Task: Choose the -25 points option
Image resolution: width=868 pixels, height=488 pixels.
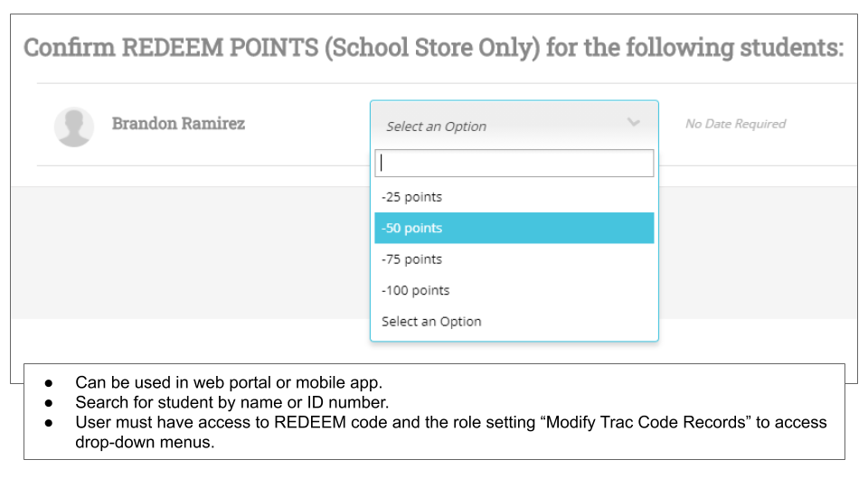Action: 514,197
